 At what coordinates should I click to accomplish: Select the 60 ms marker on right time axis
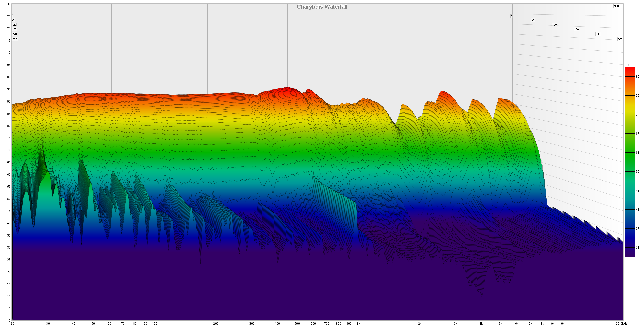tap(532, 20)
